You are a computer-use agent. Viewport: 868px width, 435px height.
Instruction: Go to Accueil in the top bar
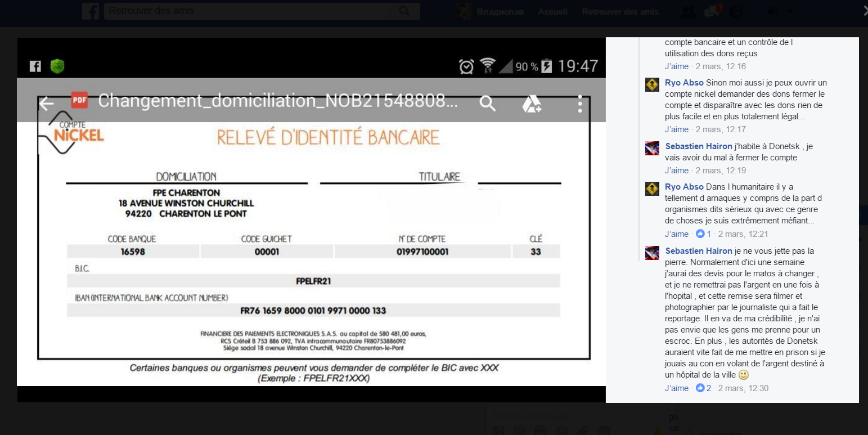(x=554, y=11)
